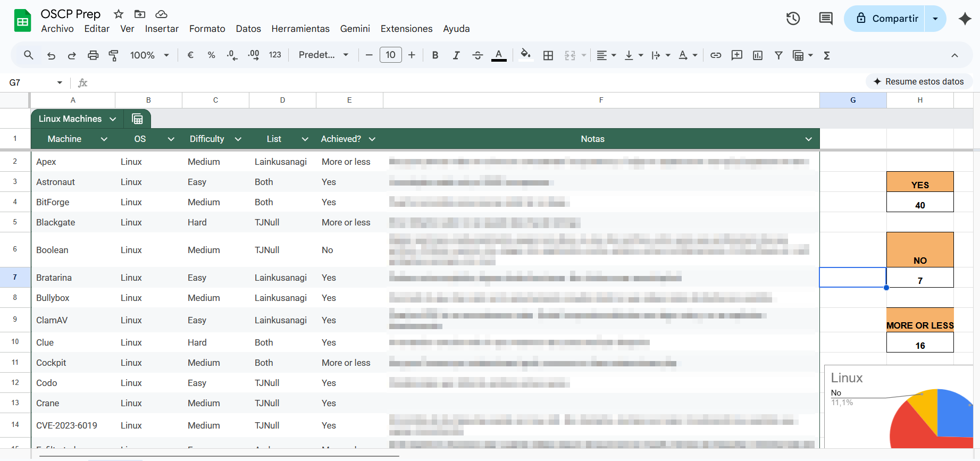
Task: Toggle strikethrough formatting
Action: [477, 55]
